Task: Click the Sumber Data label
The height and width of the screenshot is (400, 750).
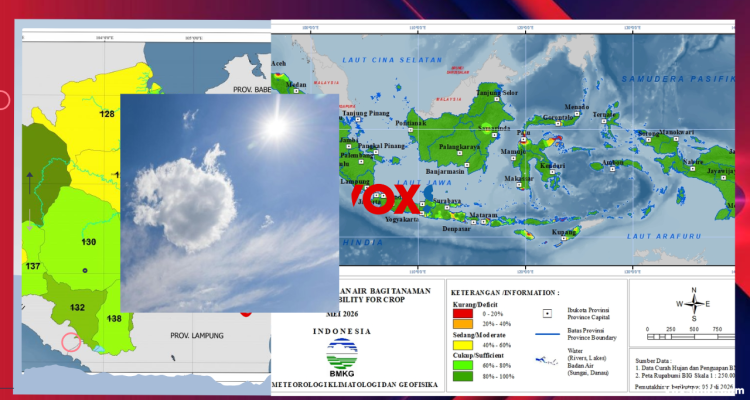Action: coord(653,360)
